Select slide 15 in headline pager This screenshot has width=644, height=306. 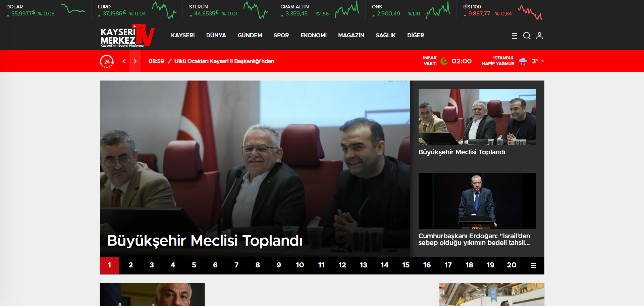[x=406, y=265]
